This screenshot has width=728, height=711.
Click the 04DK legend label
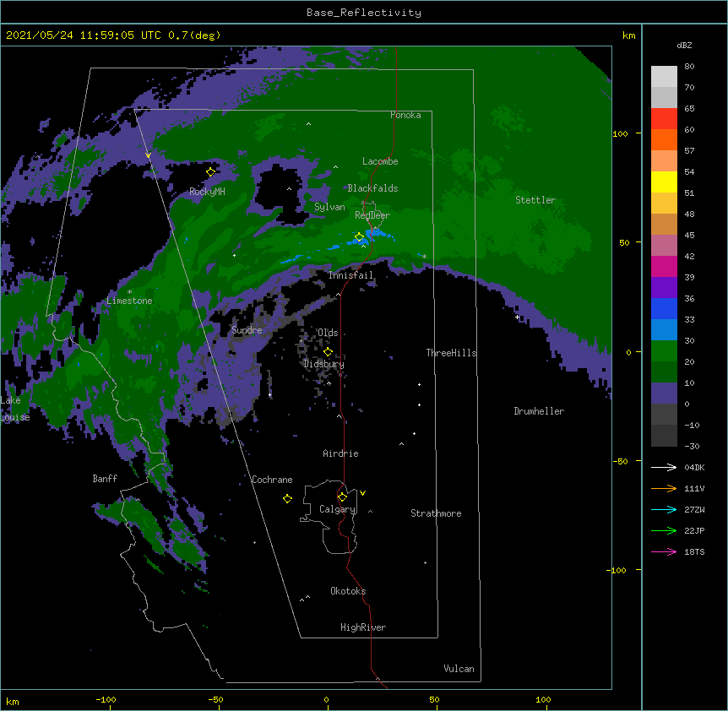(x=694, y=467)
